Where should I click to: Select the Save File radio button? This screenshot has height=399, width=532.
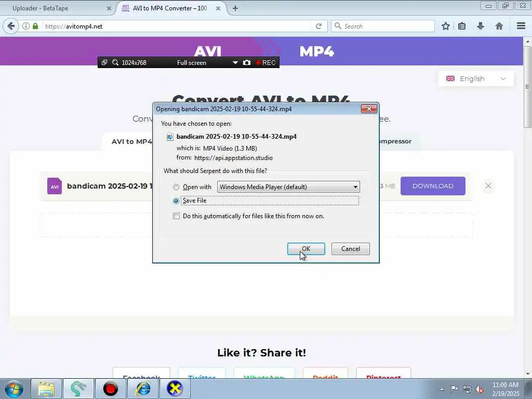[176, 201]
